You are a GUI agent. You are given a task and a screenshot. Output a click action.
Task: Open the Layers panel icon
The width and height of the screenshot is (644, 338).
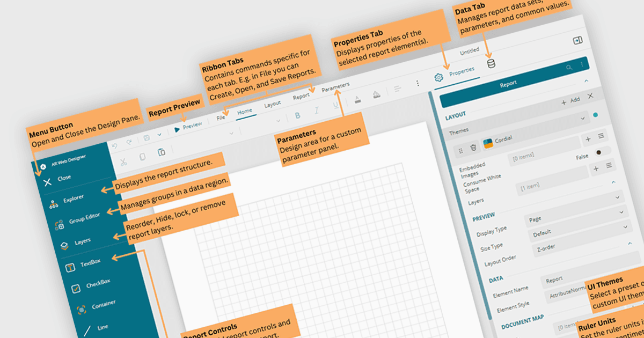coord(64,245)
